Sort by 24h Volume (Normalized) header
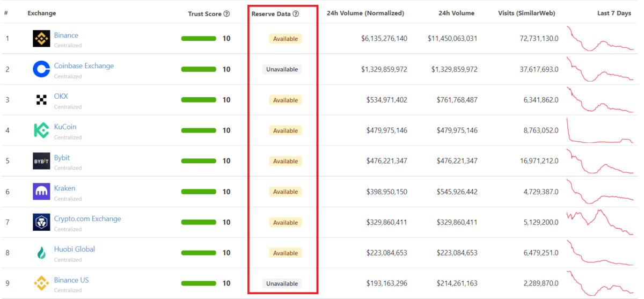 (x=365, y=13)
